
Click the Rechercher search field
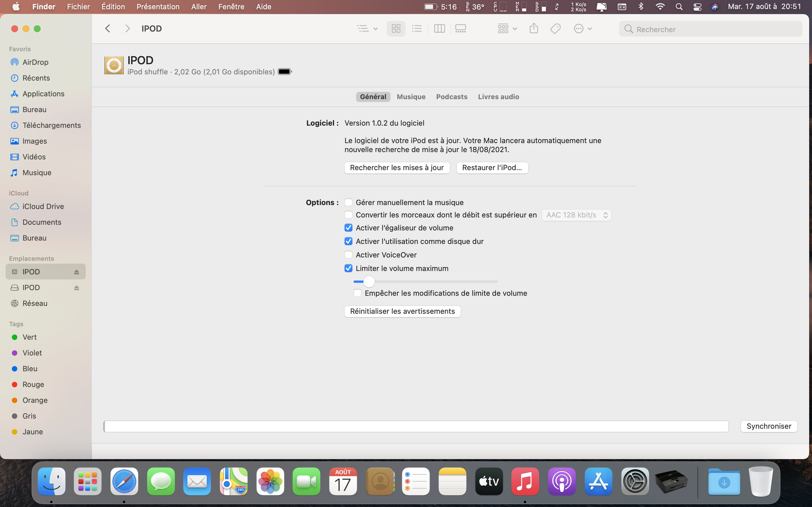715,30
